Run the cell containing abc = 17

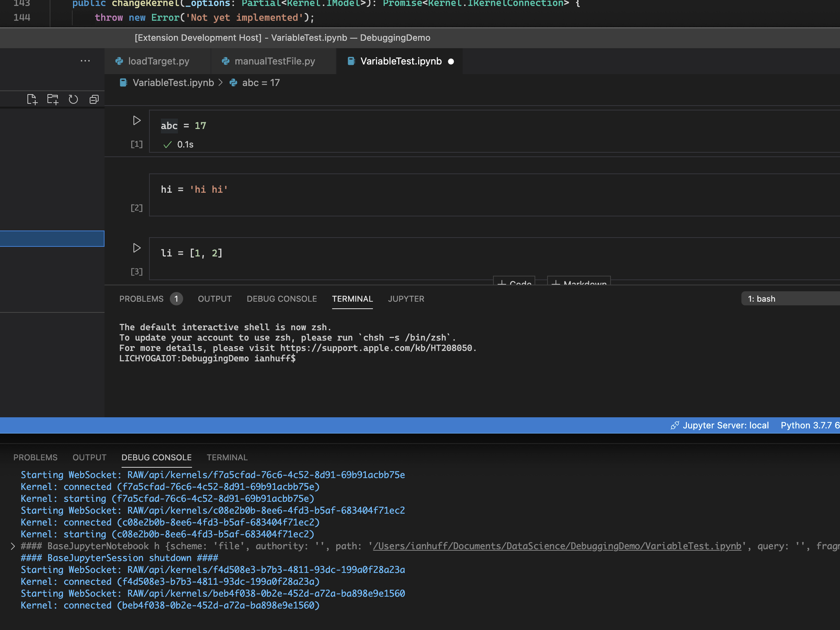(x=137, y=120)
